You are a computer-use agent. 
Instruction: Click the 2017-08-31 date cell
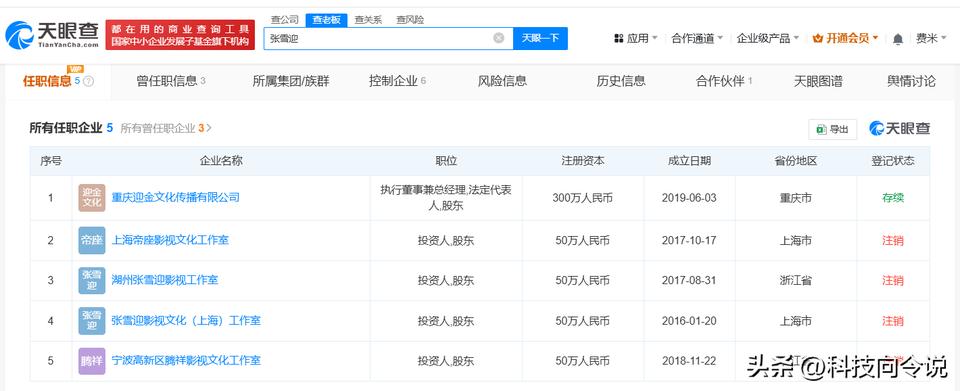pos(689,280)
